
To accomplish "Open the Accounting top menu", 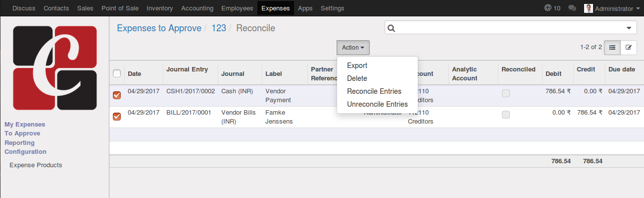I will click(197, 8).
